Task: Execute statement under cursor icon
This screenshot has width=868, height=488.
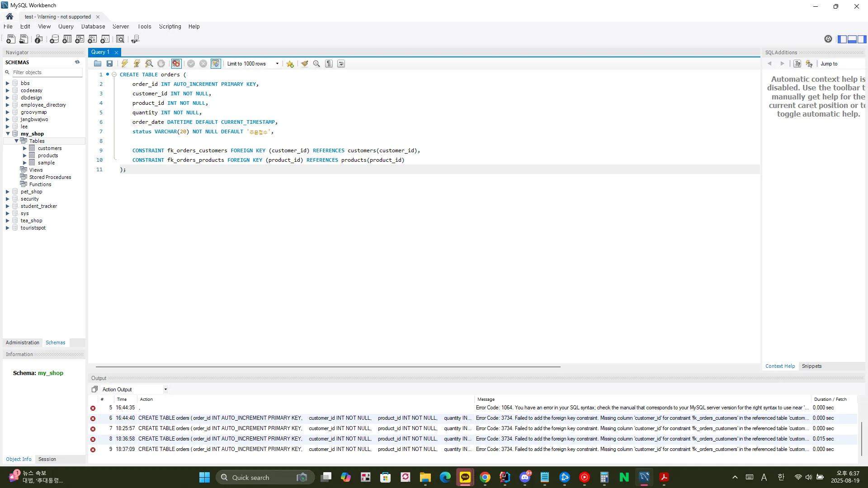Action: tap(137, 64)
